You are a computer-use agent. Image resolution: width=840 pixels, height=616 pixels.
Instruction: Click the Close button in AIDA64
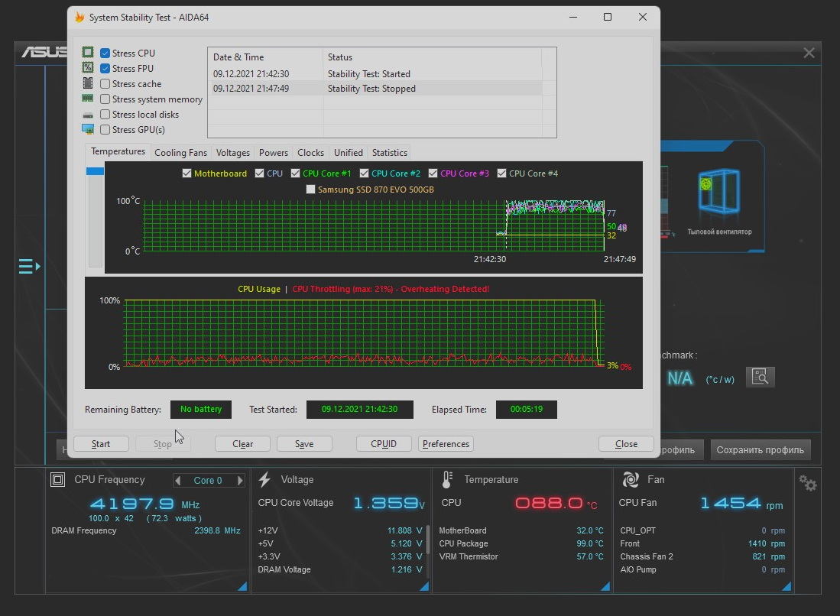coord(626,443)
